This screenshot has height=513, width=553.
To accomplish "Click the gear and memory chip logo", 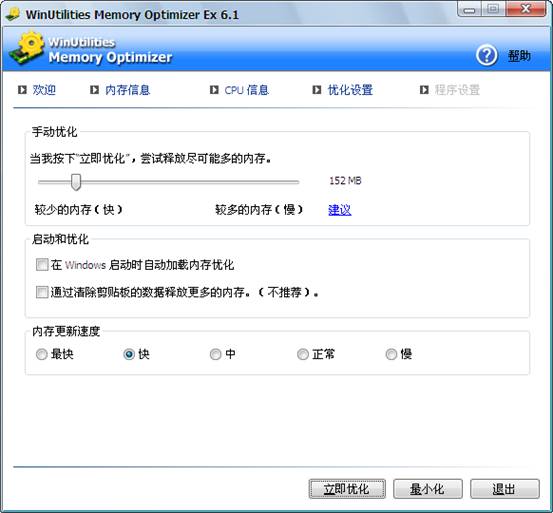I will point(27,48).
